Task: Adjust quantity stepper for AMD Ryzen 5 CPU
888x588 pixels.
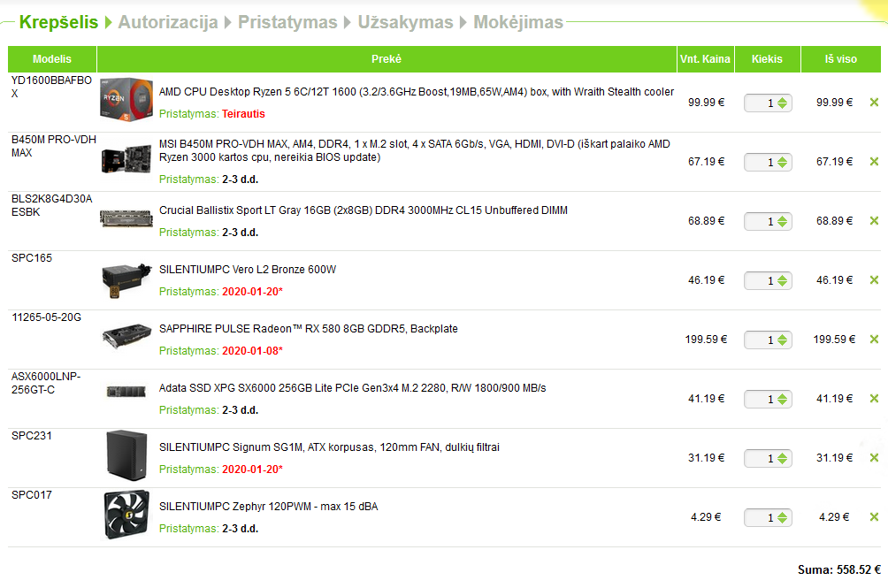Action: [x=782, y=103]
